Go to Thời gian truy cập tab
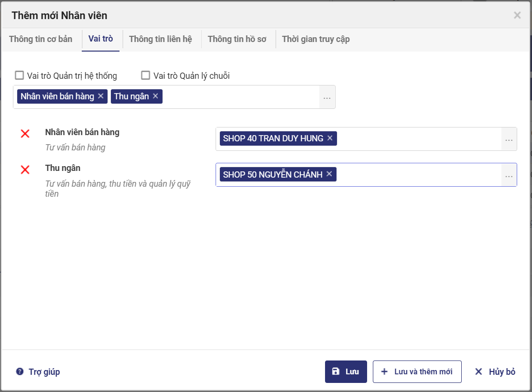Image resolution: width=532 pixels, height=392 pixels. (x=315, y=39)
